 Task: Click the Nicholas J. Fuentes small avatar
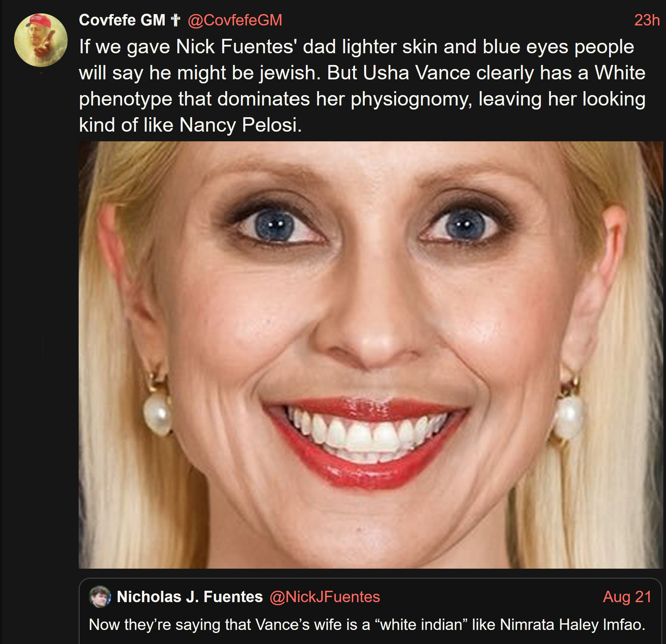[x=100, y=596]
